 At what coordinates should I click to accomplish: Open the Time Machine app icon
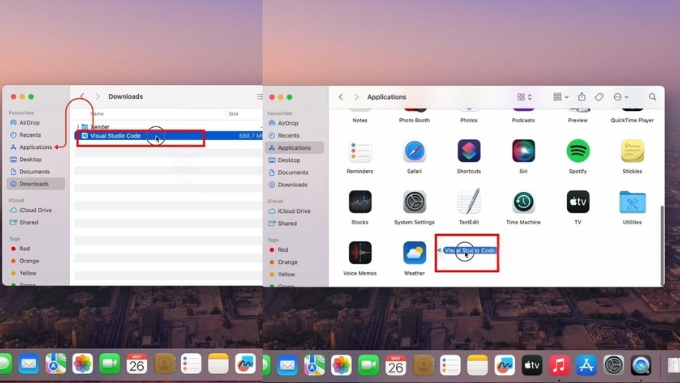[x=523, y=202]
